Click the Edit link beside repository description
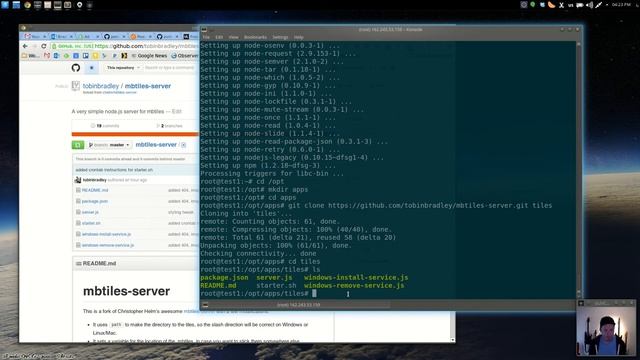This screenshot has width=640, height=360. point(177,111)
